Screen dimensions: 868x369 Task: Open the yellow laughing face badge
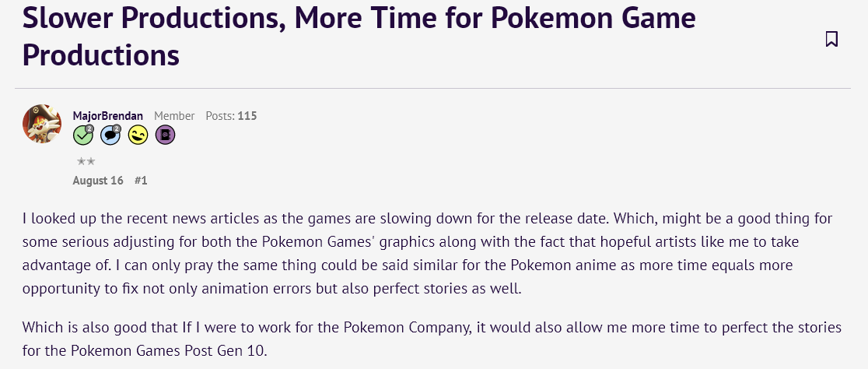[138, 135]
